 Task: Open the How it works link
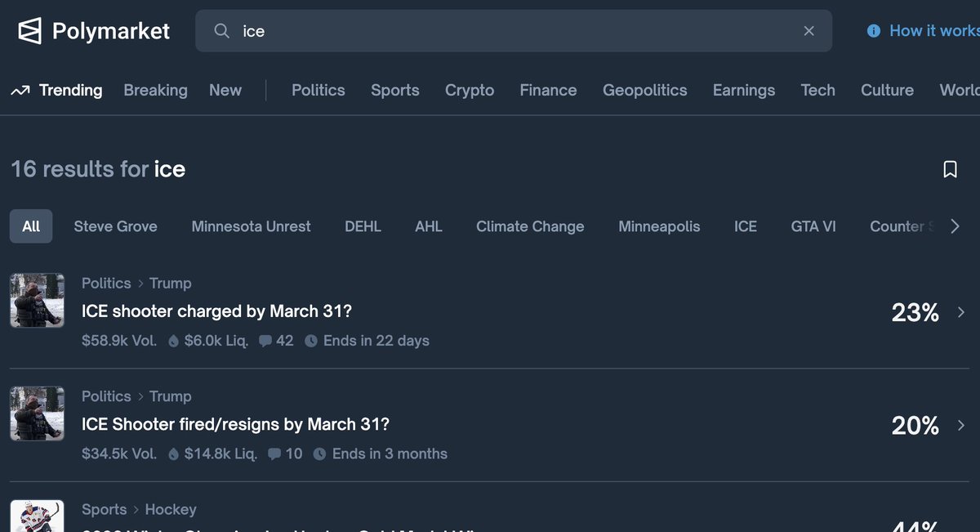tap(934, 31)
